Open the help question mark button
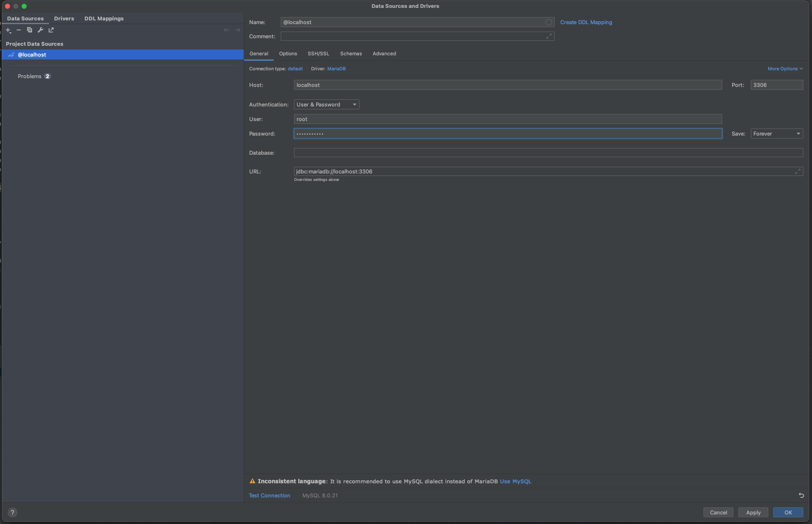The width and height of the screenshot is (812, 524). point(12,512)
